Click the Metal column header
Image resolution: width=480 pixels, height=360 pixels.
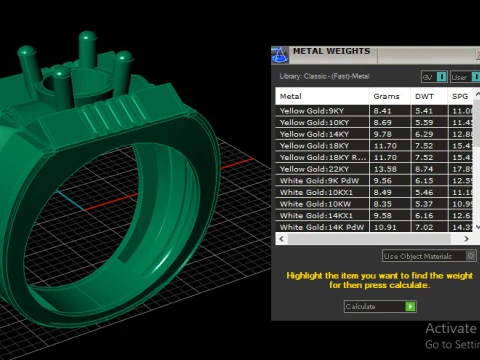point(322,96)
